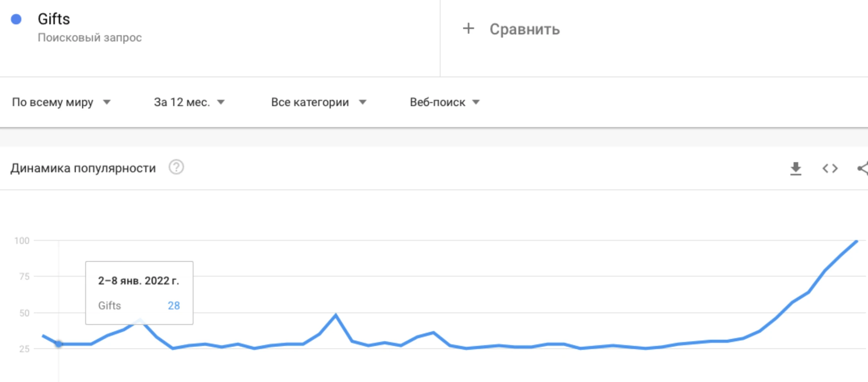Screen dimensions: 868x382
Task: Select the 2–8 янв. 2022 data point marker
Action: (58, 343)
